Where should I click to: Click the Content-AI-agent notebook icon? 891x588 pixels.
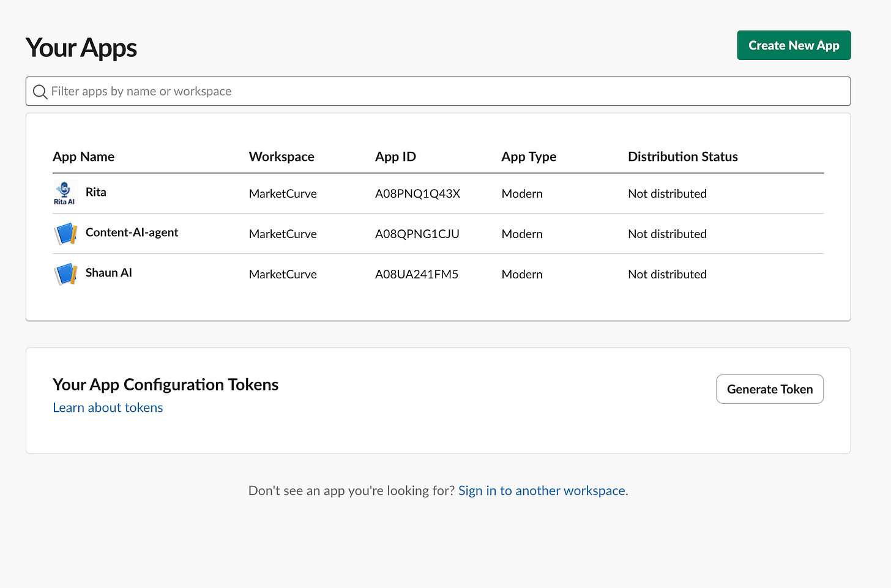[x=65, y=234]
